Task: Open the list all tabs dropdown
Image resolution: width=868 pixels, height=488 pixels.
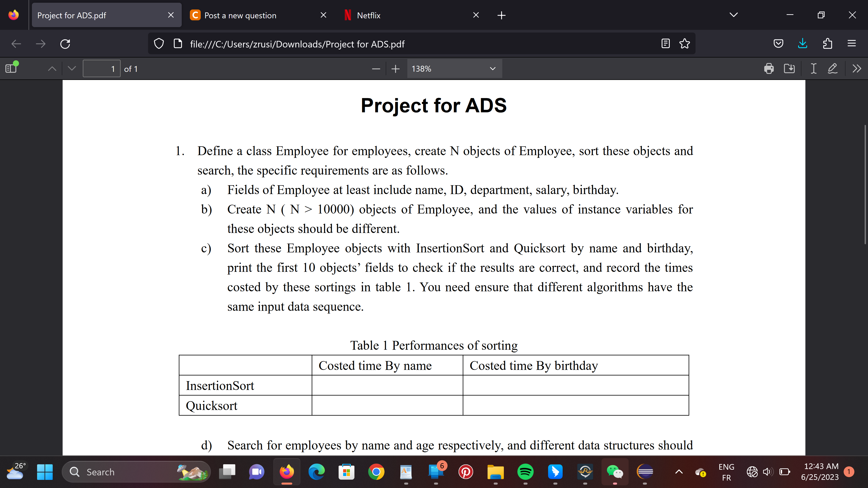Action: click(x=734, y=15)
